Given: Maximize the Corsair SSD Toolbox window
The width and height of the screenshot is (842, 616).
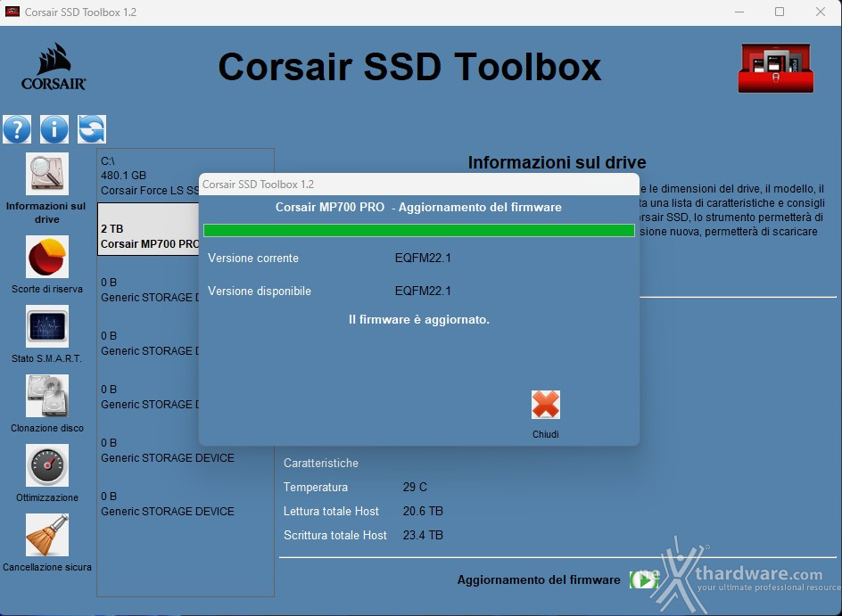Looking at the screenshot, I should [780, 12].
